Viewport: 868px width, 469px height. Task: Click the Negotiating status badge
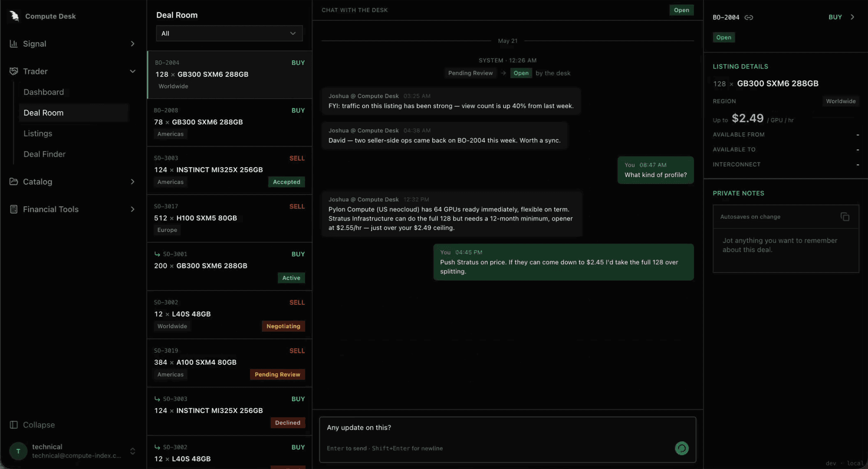pyautogui.click(x=283, y=326)
